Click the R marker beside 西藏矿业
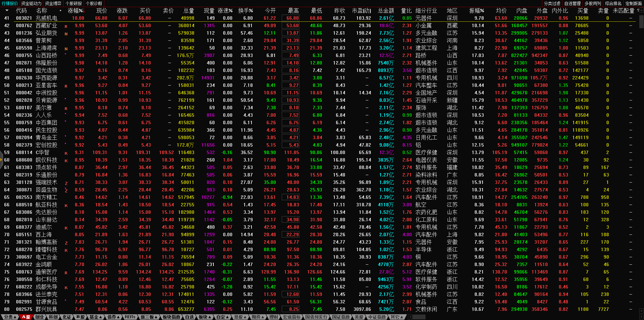Viewport: 644px width, 320px height. (x=66, y=26)
